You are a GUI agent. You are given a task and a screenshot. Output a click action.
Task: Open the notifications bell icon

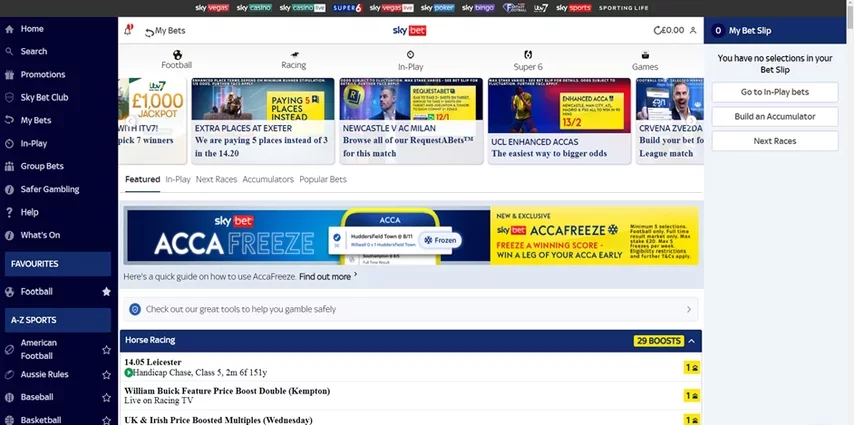128,30
